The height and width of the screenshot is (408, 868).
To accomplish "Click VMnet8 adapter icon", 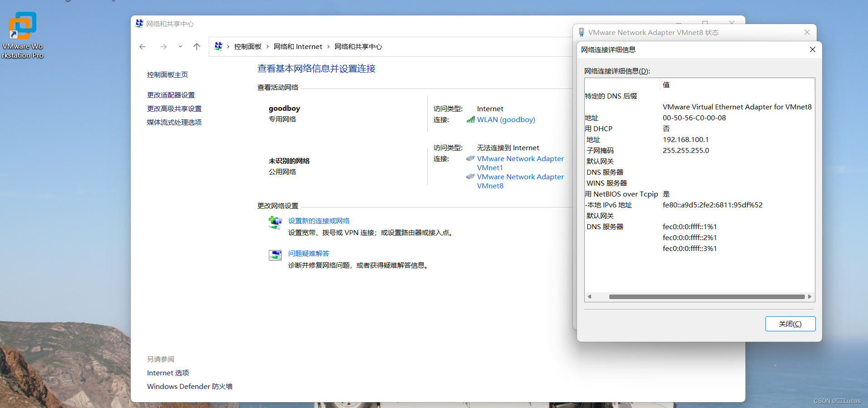I will pyautogui.click(x=470, y=177).
